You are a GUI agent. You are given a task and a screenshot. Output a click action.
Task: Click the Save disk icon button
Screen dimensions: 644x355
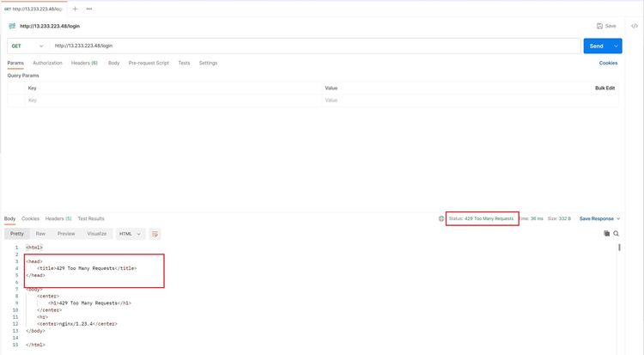click(606, 26)
